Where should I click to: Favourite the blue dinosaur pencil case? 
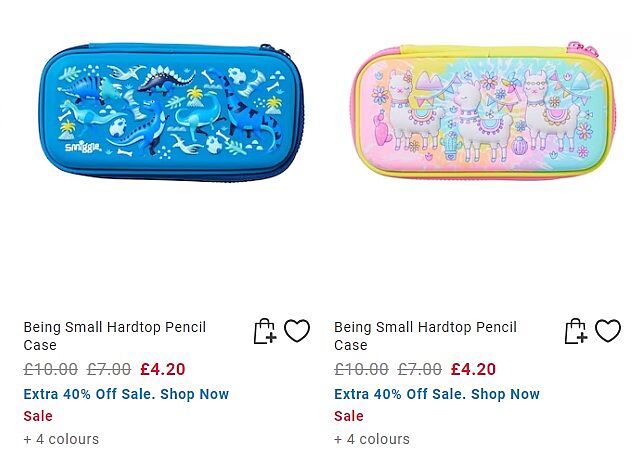[x=297, y=331]
